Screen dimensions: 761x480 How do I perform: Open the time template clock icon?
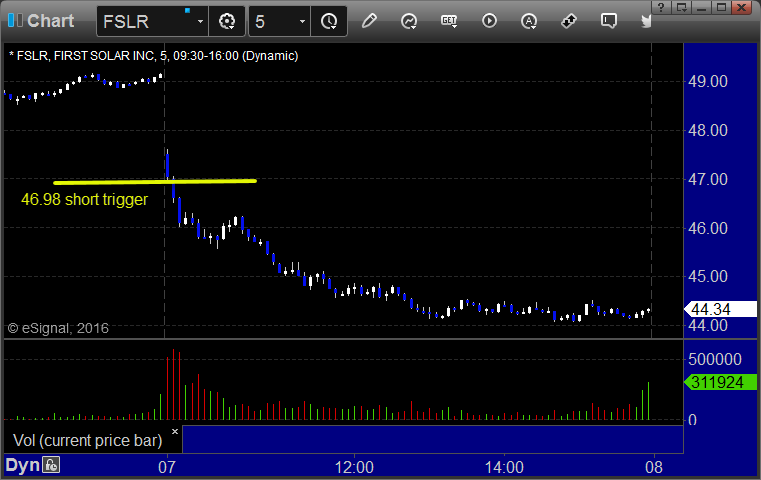(x=329, y=21)
